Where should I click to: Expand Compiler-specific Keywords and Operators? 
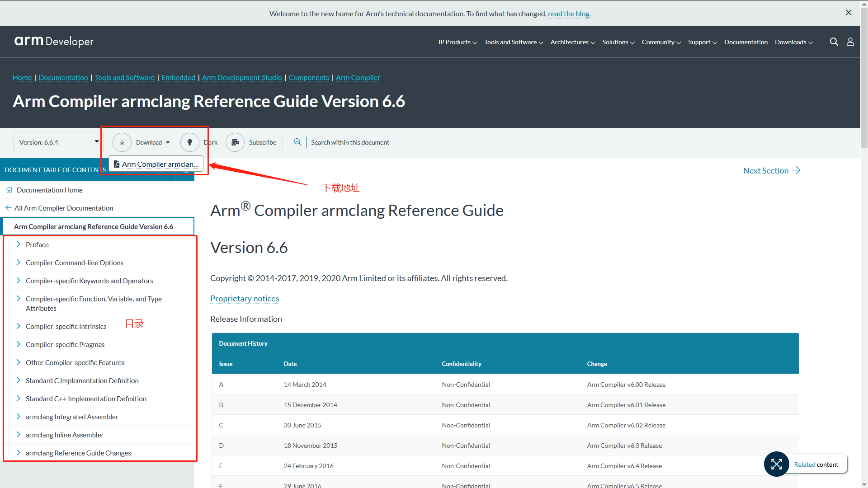(x=19, y=281)
